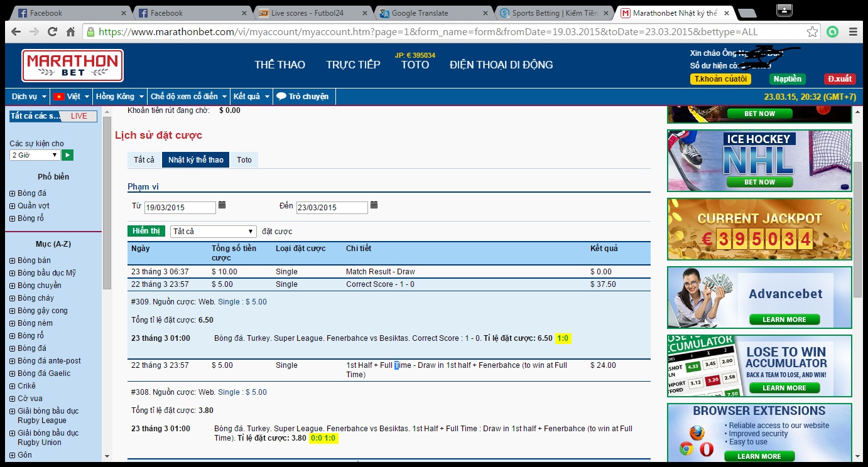Click the browser address bar URL
This screenshot has width=868, height=467.
click(427, 32)
